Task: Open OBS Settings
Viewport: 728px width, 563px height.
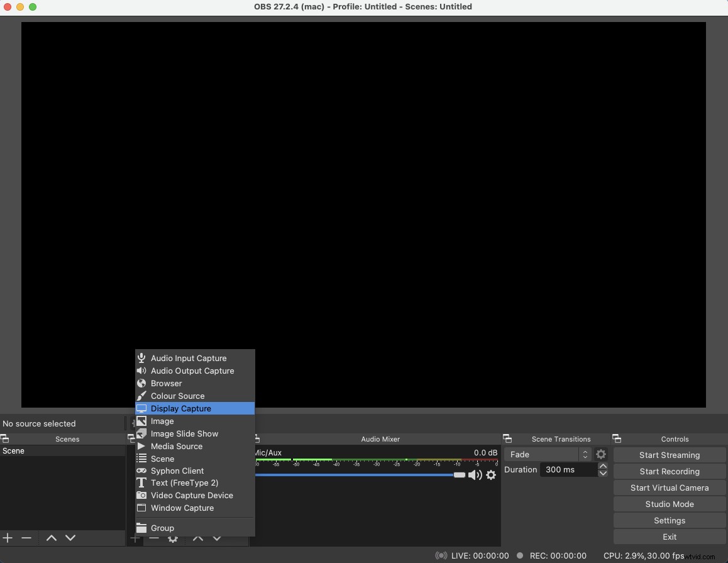Action: pos(669,520)
